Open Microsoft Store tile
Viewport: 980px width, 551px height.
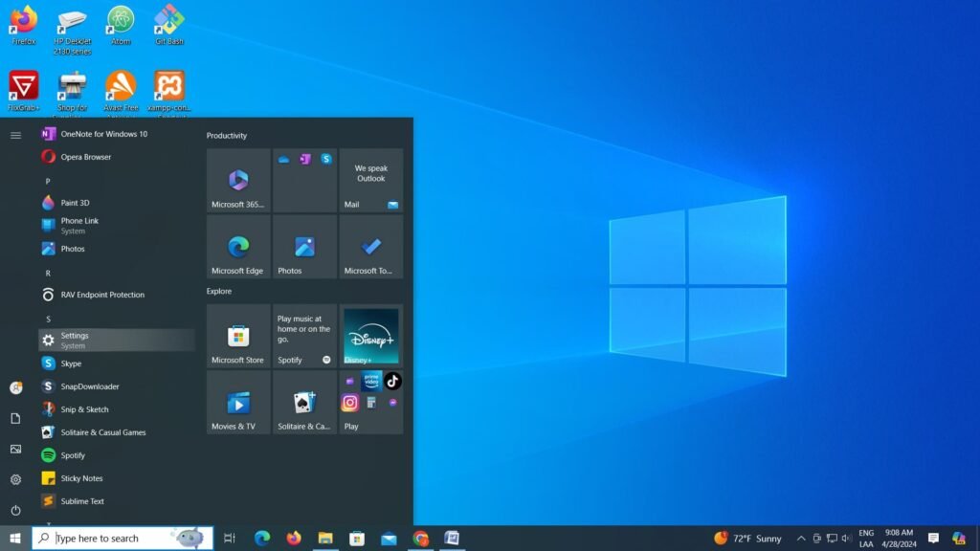238,336
